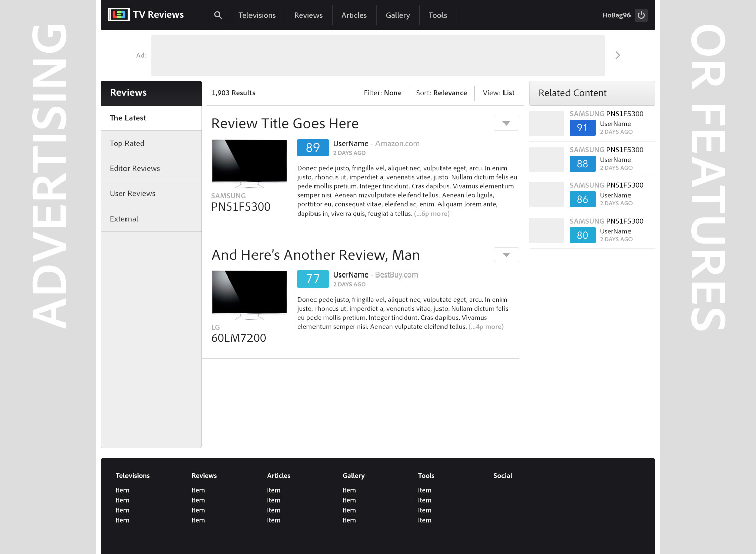The image size is (756, 554).
Task: Expand dropdown for Review Title Goes Here
Action: click(506, 123)
